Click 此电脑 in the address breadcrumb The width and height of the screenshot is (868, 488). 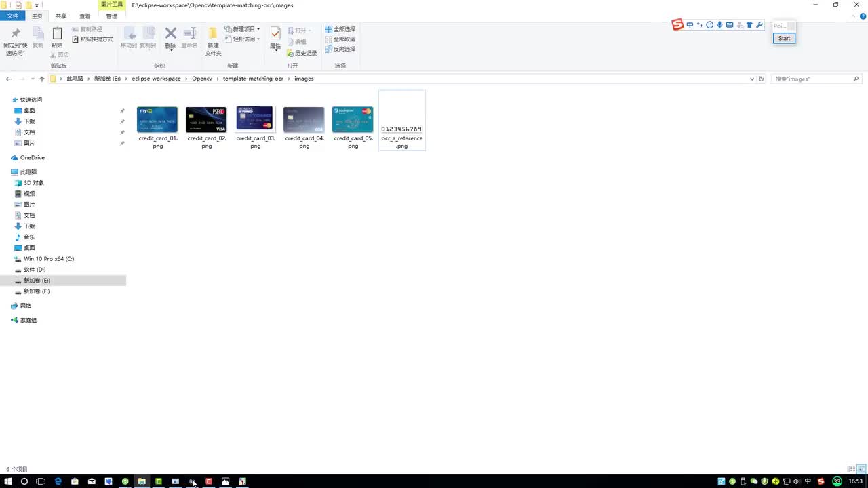75,79
